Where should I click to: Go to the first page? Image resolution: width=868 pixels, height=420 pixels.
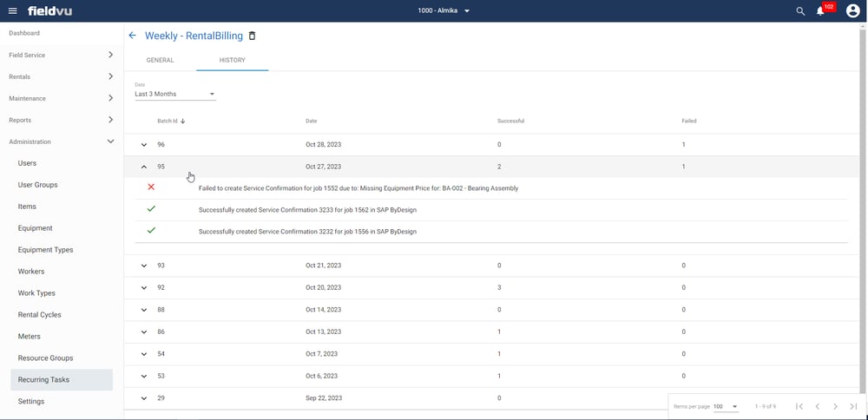pos(799,407)
